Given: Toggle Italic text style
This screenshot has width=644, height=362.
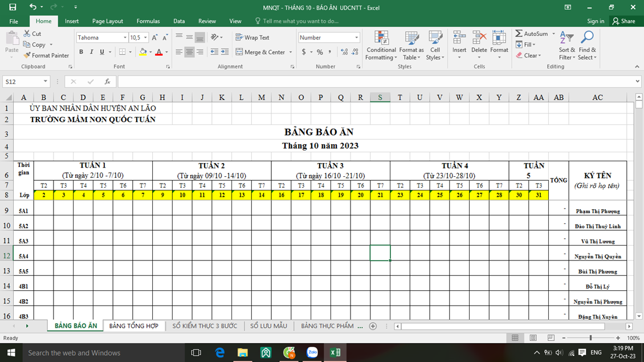Looking at the screenshot, I should pyautogui.click(x=92, y=52).
